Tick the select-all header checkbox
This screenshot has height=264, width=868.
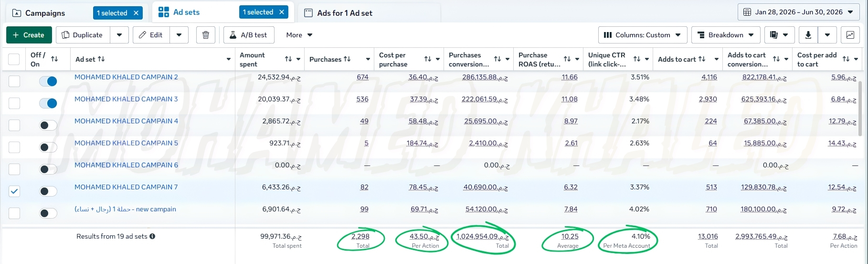[14, 59]
